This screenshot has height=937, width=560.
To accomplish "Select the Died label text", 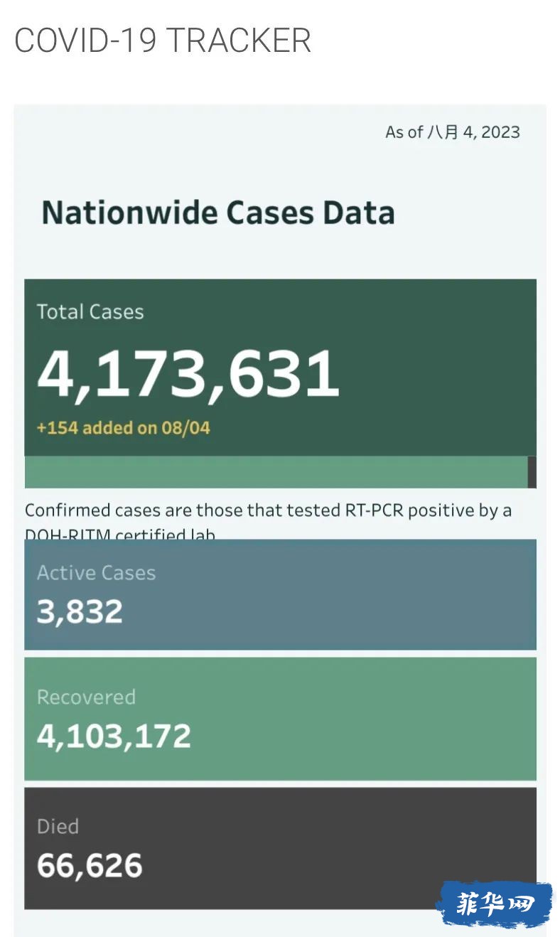I will 58,826.
